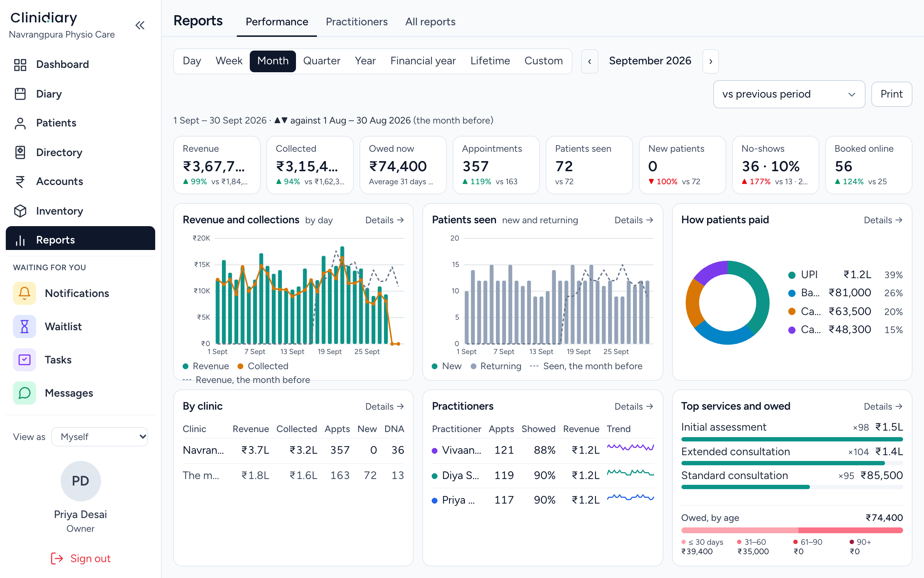The image size is (924, 578).
Task: Select the Financial year period option
Action: pyautogui.click(x=423, y=61)
